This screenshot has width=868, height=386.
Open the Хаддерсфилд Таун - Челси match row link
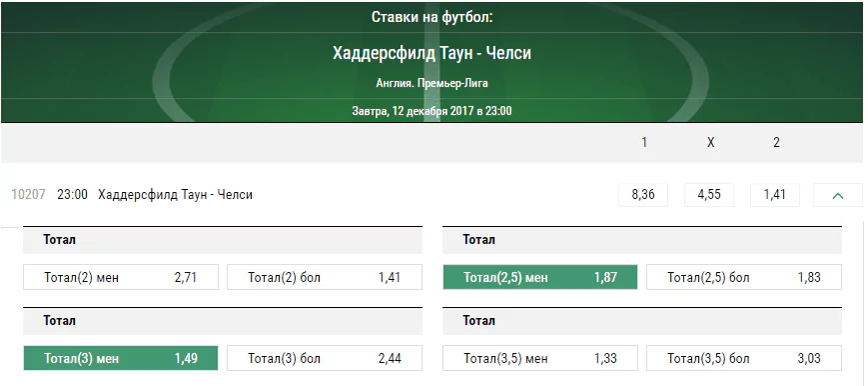point(175,195)
